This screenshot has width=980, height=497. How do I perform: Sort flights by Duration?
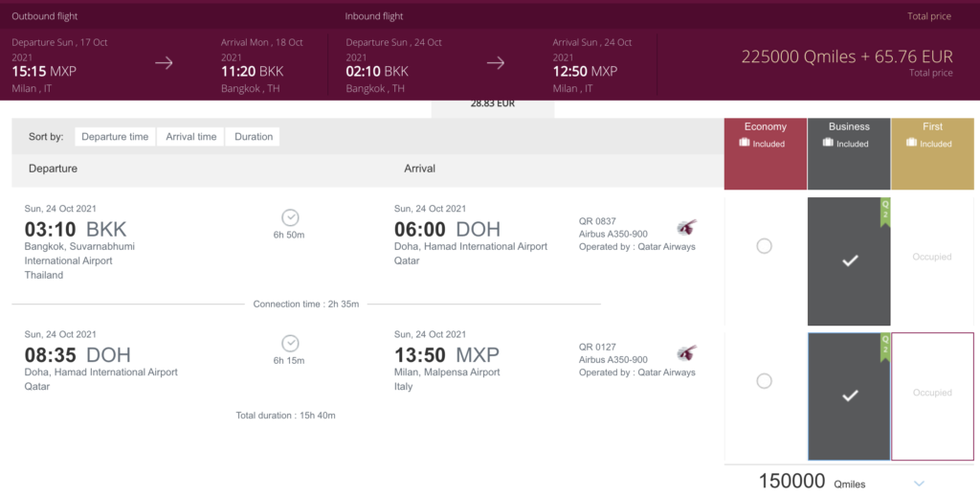[254, 136]
